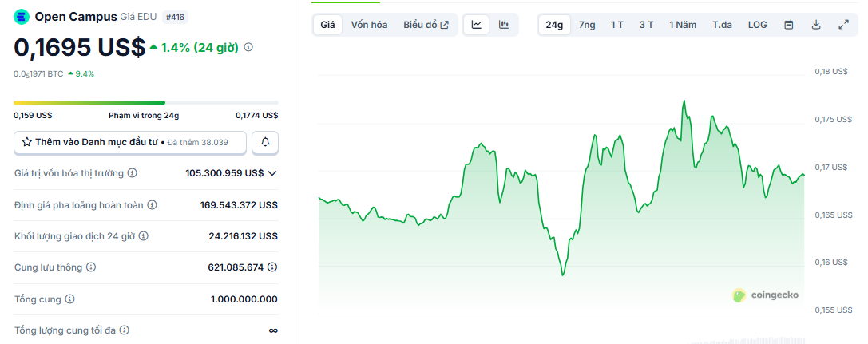Click the 169.543.372 US$ valuation value
The height and width of the screenshot is (344, 868).
(239, 205)
